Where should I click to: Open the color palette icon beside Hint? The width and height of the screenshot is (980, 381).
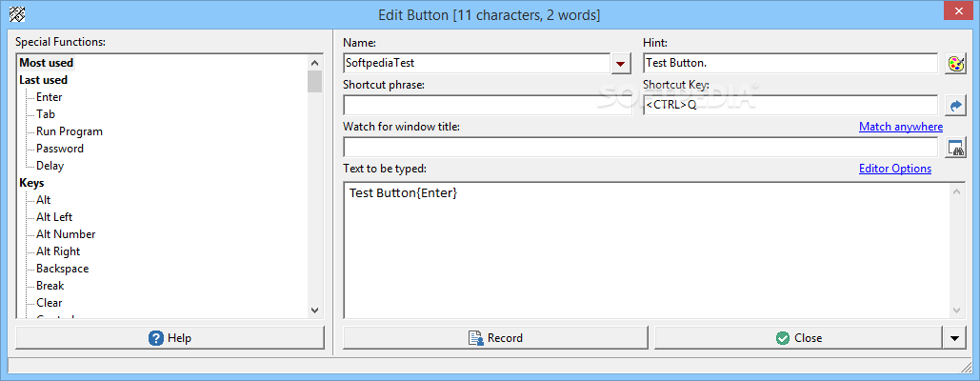pos(955,64)
